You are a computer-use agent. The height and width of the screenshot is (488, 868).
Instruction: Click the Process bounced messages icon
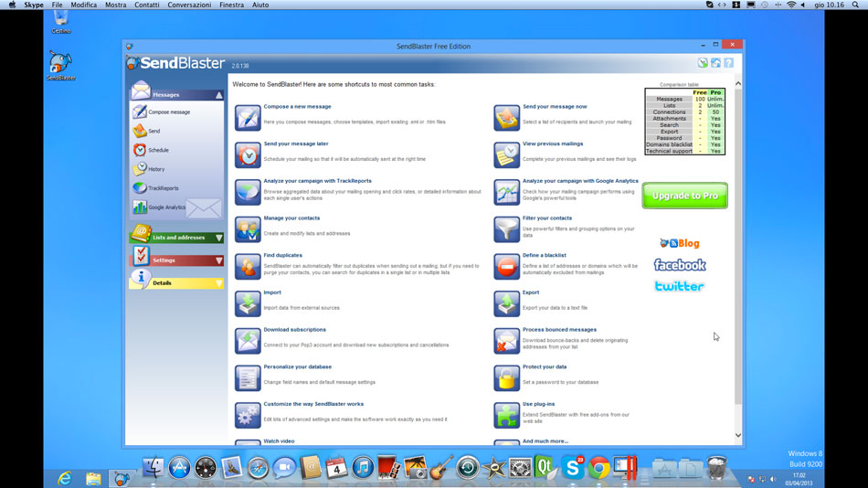click(x=506, y=340)
